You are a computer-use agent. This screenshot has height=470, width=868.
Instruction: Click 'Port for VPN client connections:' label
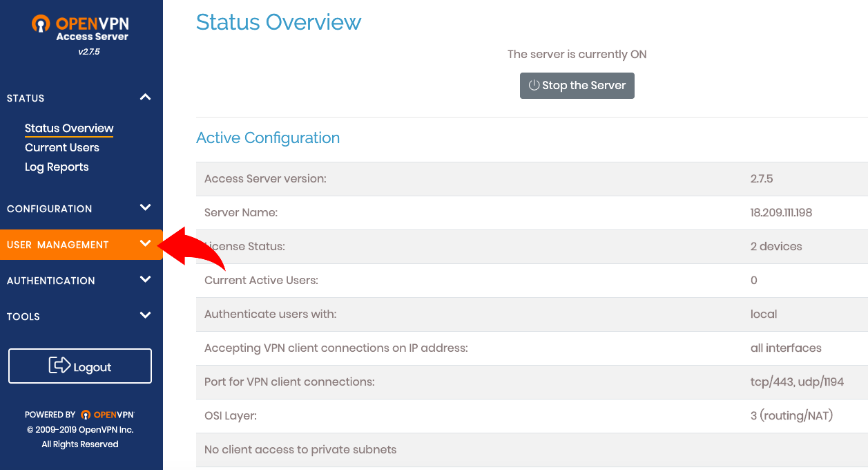click(289, 382)
